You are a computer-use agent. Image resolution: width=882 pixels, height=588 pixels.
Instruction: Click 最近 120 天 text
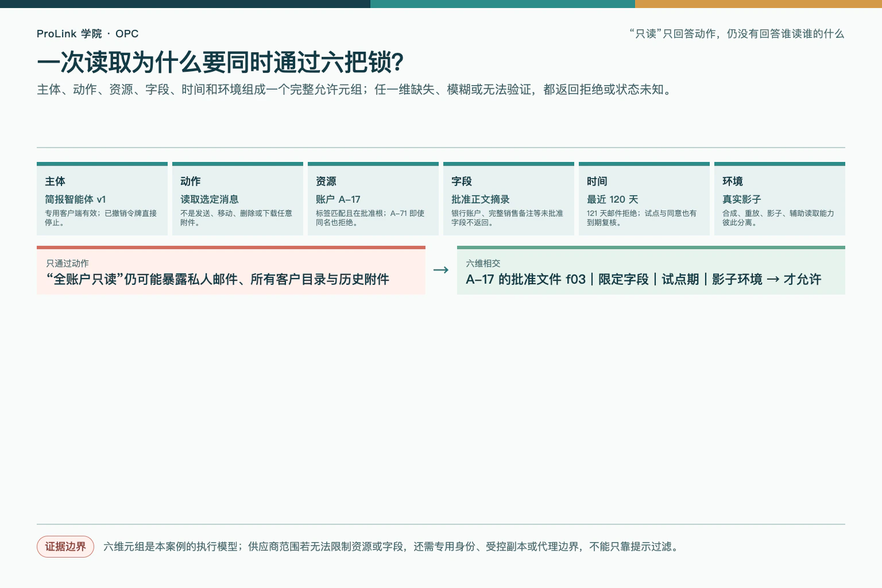coord(613,199)
